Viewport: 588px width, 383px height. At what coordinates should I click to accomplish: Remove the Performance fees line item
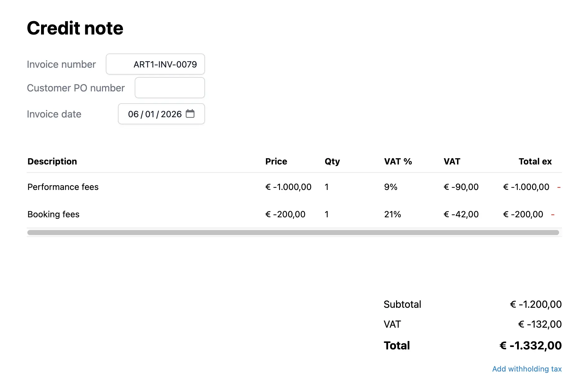click(x=559, y=187)
